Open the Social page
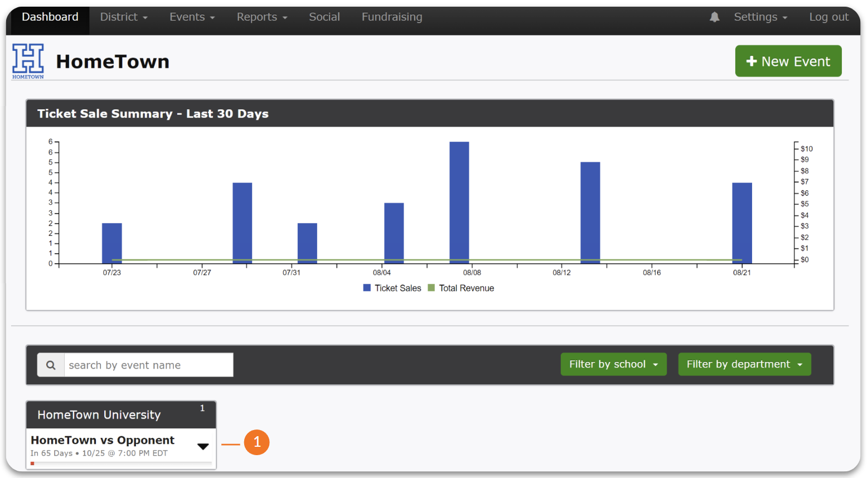This screenshot has height=478, width=868. pyautogui.click(x=324, y=17)
